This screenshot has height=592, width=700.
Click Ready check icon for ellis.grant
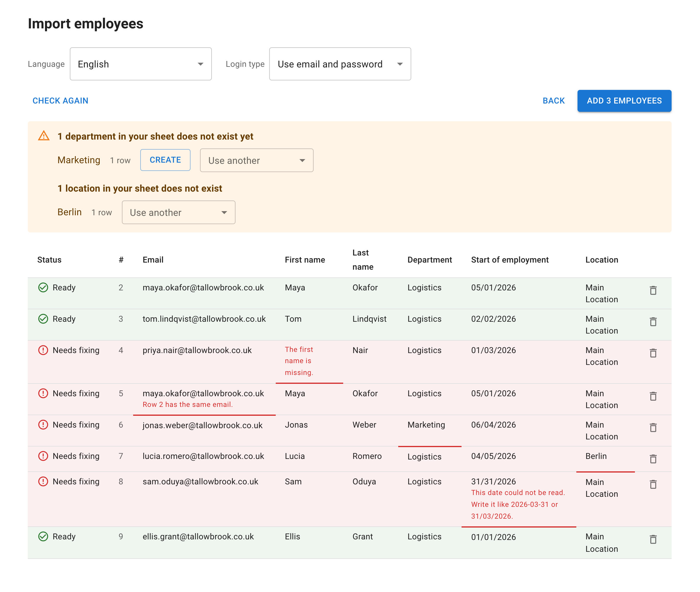[x=43, y=536]
